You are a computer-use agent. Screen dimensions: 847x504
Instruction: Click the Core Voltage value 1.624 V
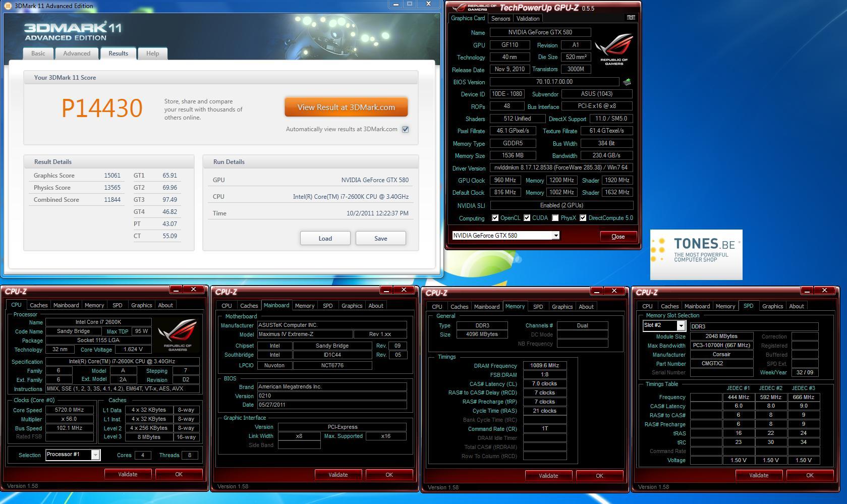pyautogui.click(x=133, y=349)
